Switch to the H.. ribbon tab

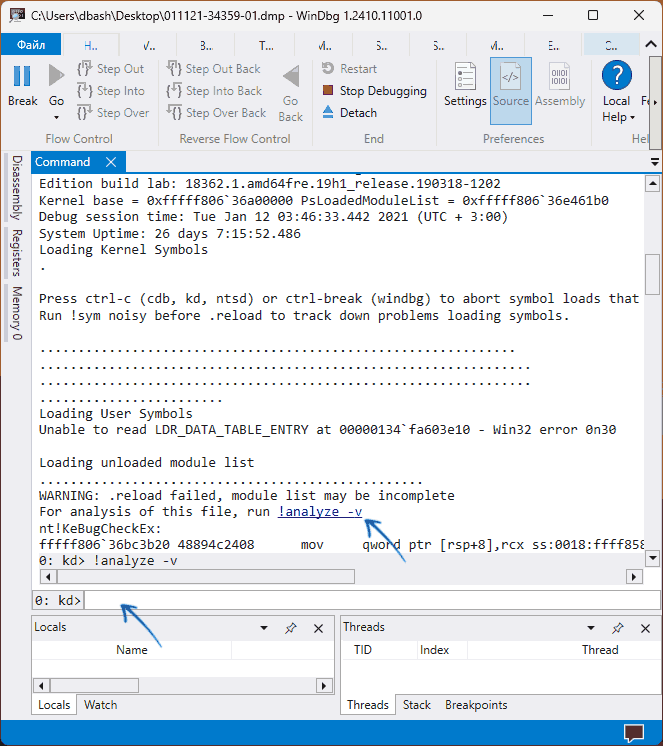[91, 45]
